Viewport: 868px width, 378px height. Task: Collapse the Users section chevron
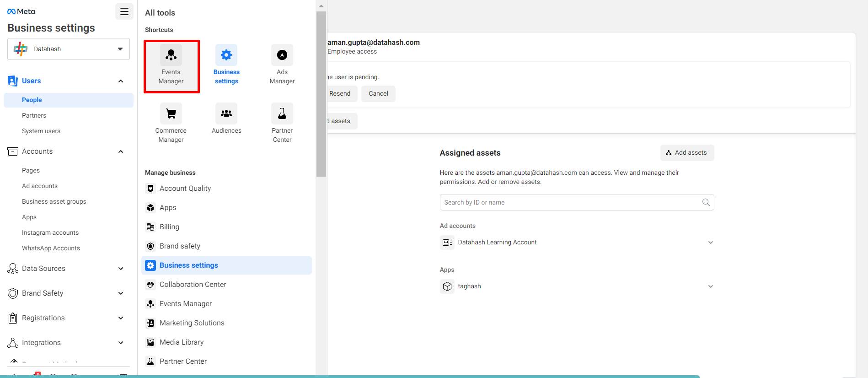click(121, 81)
